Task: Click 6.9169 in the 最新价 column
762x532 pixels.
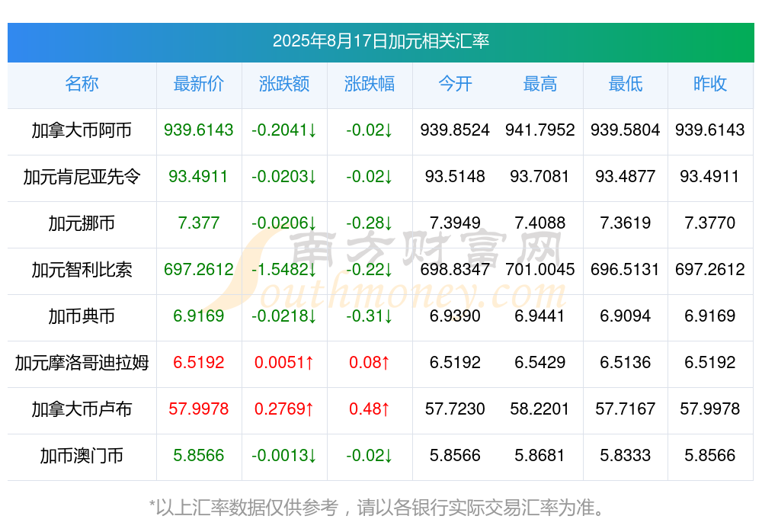Action: pyautogui.click(x=199, y=316)
